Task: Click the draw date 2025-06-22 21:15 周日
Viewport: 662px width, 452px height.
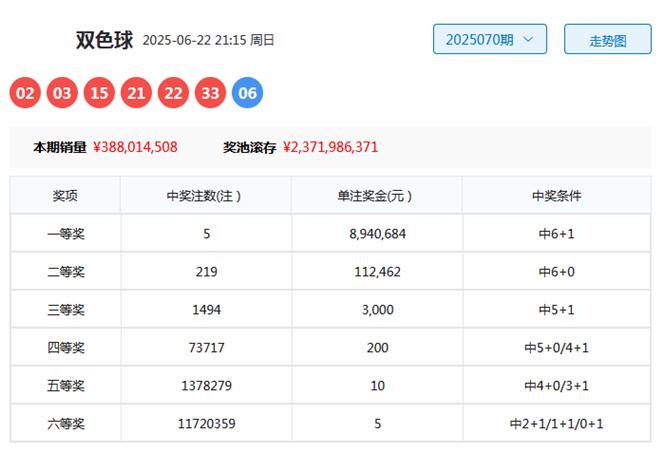Action: [x=208, y=40]
